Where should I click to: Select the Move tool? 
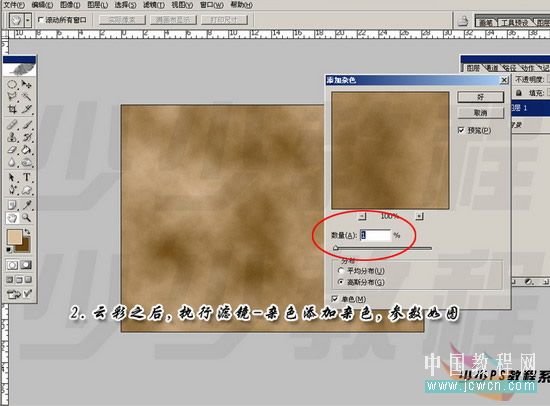coord(27,85)
